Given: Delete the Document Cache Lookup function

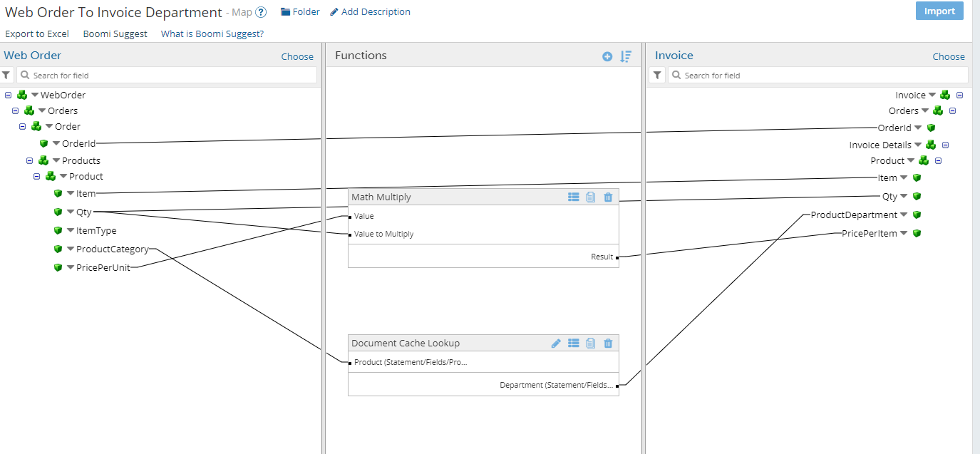Looking at the screenshot, I should (608, 343).
